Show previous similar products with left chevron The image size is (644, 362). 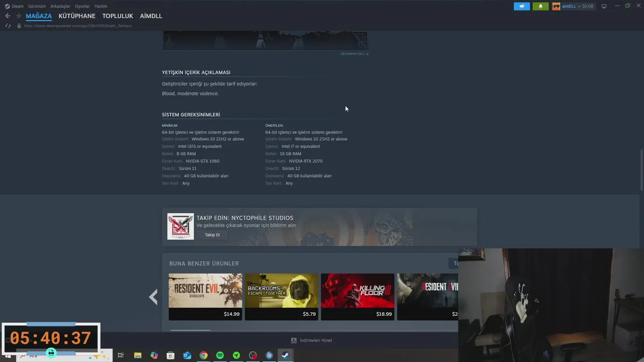(x=153, y=297)
